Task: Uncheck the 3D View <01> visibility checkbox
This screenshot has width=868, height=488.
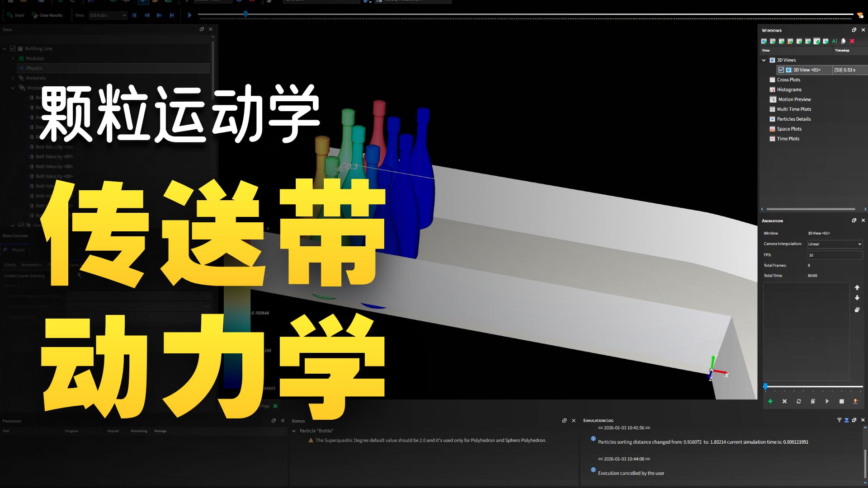Action: click(x=782, y=70)
